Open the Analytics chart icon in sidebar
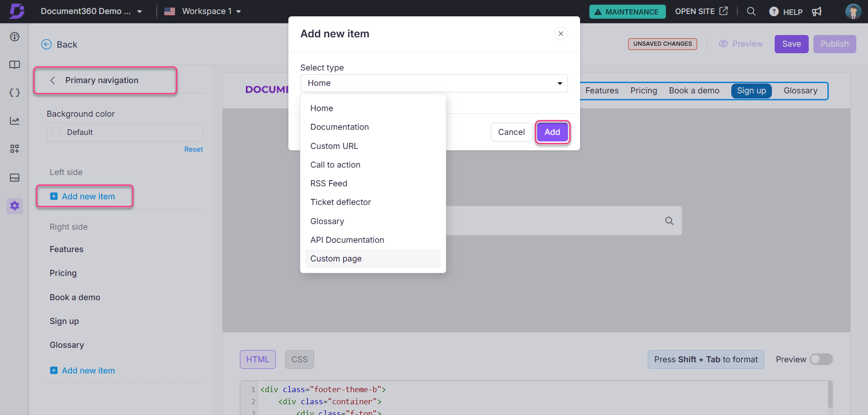This screenshot has height=415, width=868. [x=15, y=121]
